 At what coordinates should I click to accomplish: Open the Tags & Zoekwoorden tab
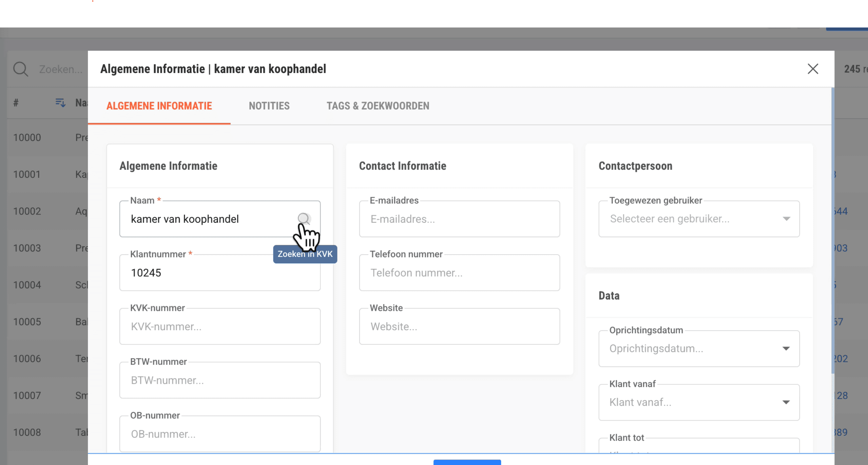[x=378, y=106]
